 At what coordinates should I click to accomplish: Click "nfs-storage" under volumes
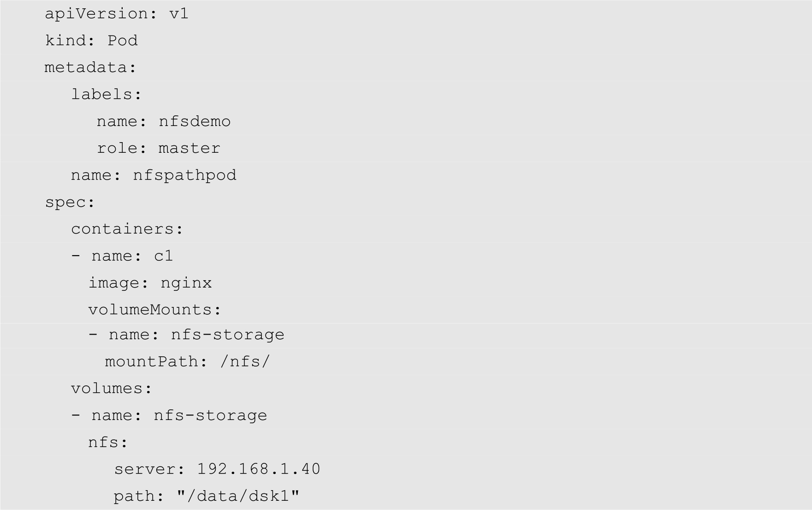tap(210, 415)
